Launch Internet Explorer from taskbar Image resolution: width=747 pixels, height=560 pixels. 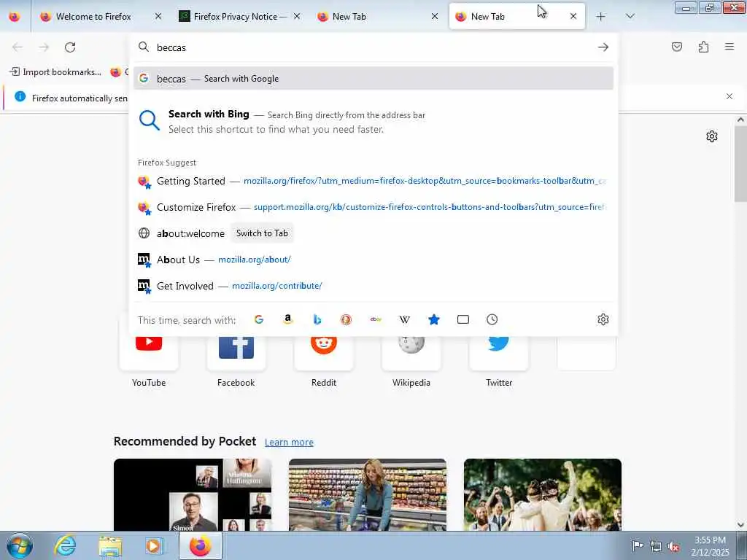(65, 545)
